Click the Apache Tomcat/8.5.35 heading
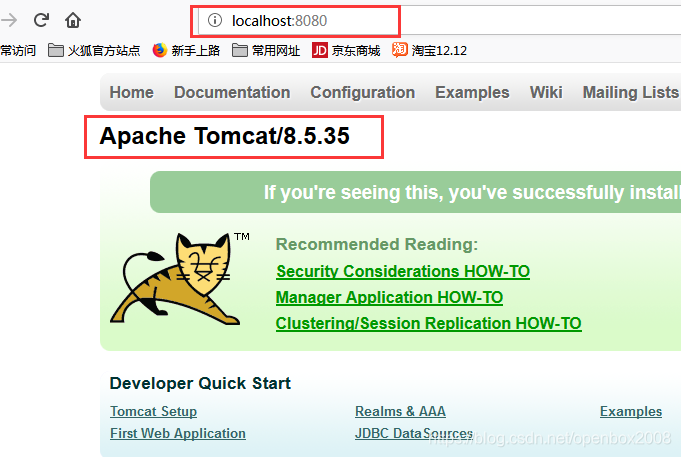Screen dimensions: 681x457 tap(225, 136)
